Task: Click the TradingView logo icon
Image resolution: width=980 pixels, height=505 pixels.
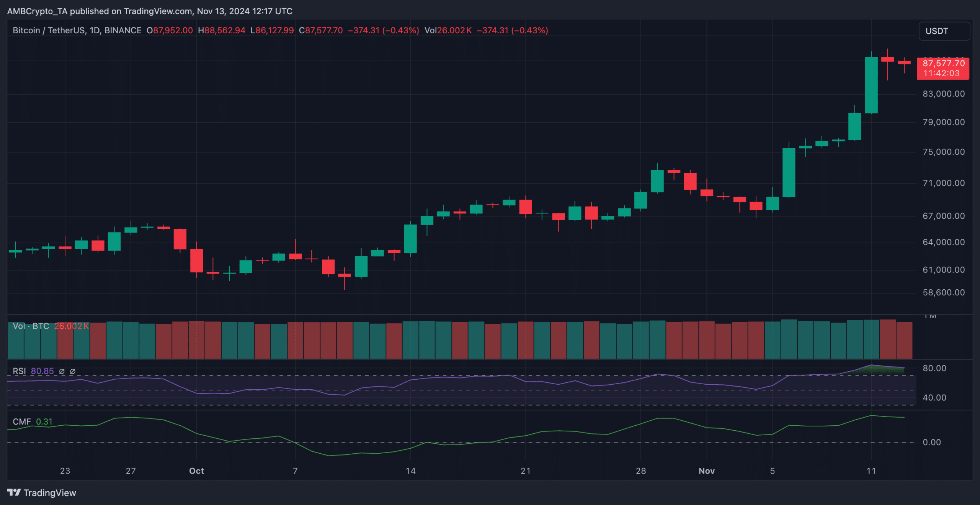Action: tap(14, 492)
